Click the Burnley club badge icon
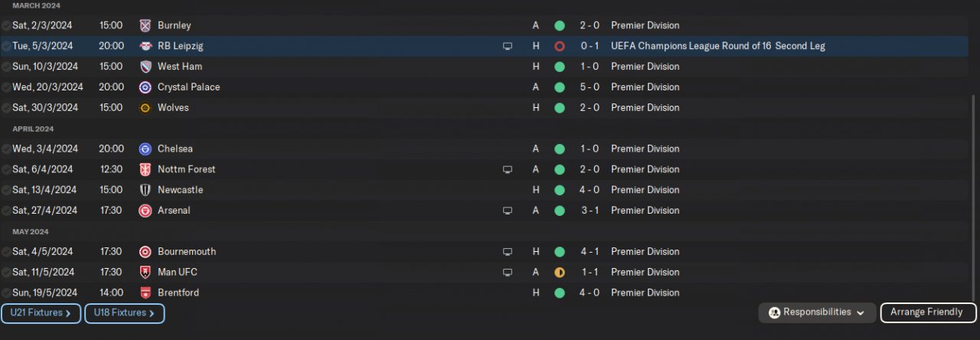The height and width of the screenshot is (340, 980). (145, 25)
